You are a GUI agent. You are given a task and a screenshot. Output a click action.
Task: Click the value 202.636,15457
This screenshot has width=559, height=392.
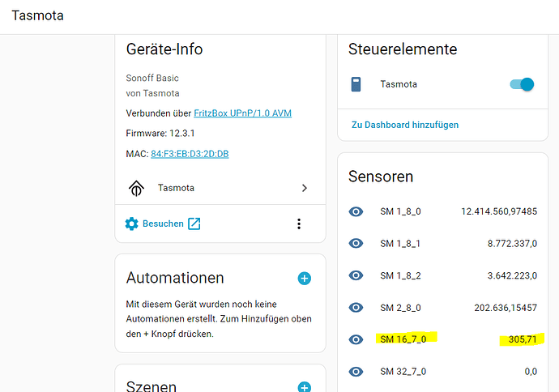coord(506,308)
